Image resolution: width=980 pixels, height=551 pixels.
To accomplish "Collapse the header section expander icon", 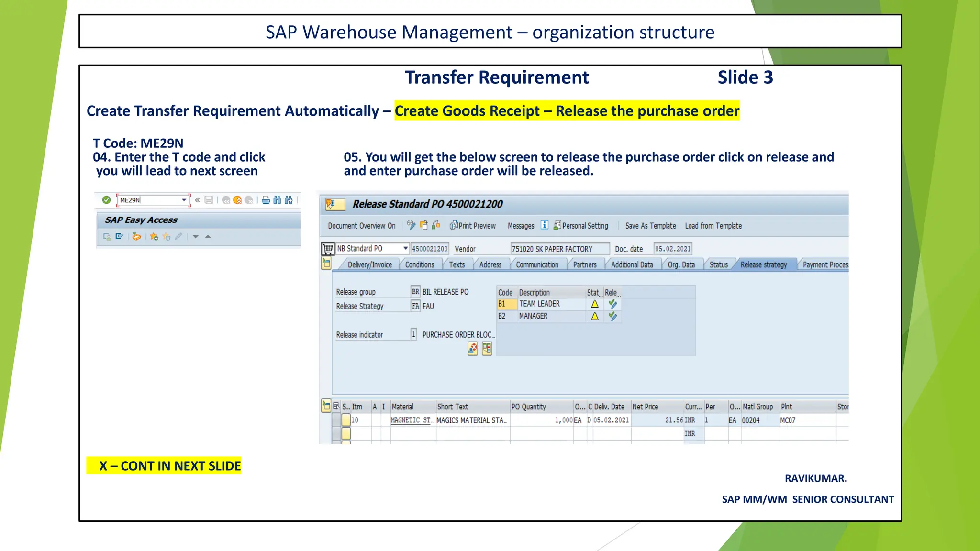I will tap(326, 263).
